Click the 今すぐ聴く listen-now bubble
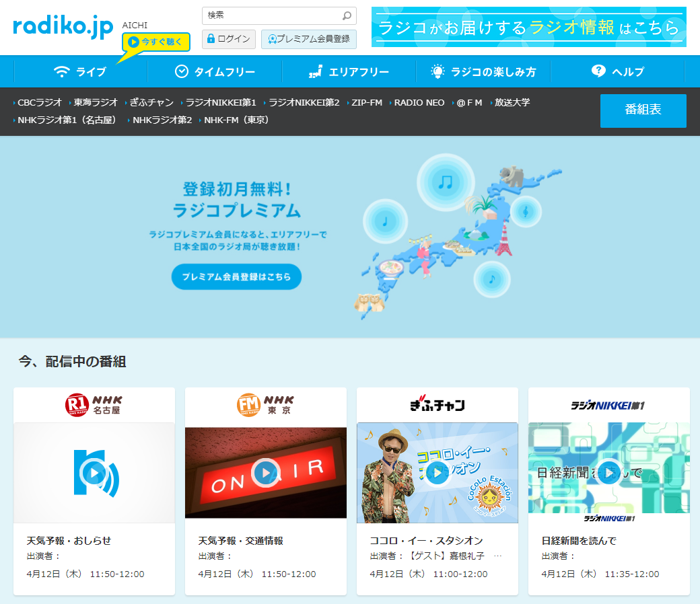The image size is (700, 604). [x=156, y=42]
